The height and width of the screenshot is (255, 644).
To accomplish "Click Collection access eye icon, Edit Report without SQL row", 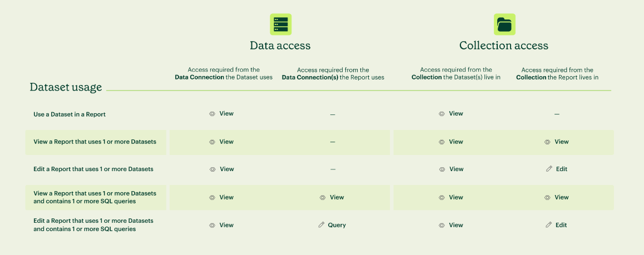I will point(442,169).
